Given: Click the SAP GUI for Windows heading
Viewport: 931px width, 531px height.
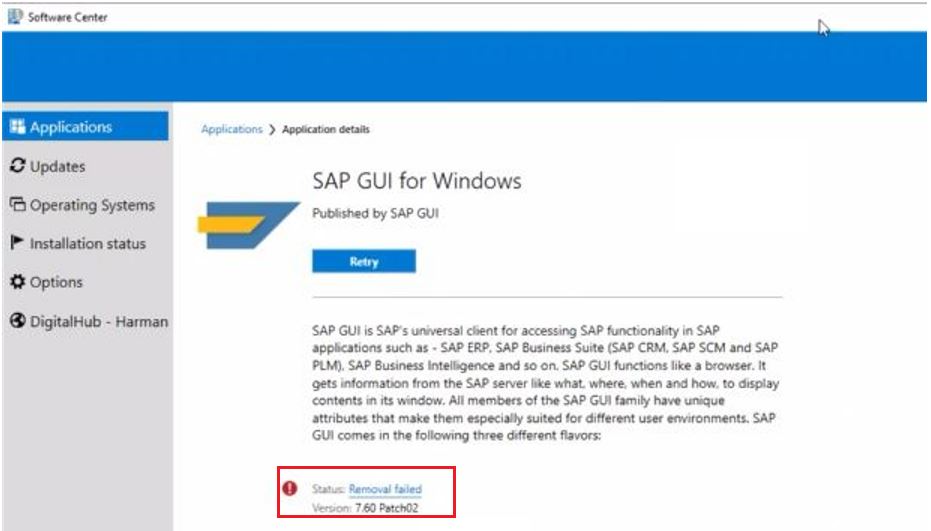Looking at the screenshot, I should pyautogui.click(x=417, y=182).
